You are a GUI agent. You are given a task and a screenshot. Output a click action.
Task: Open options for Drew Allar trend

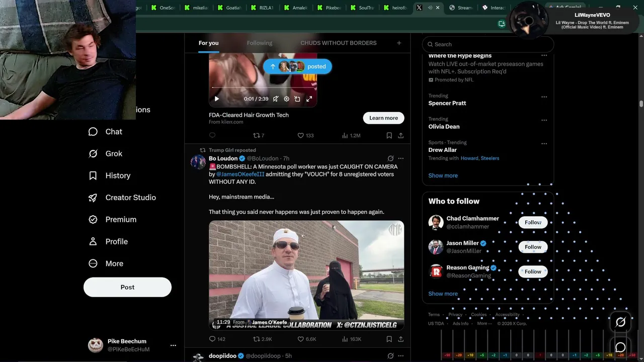tap(544, 143)
